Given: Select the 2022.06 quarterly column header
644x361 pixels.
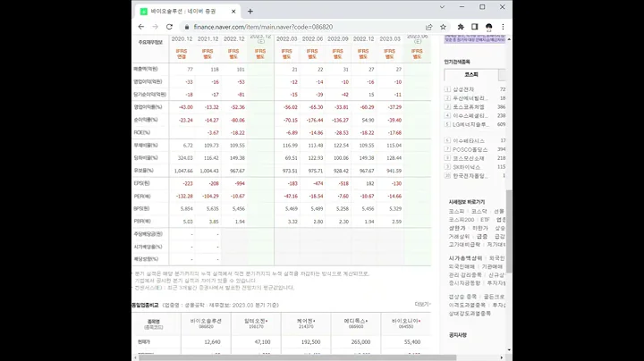Looking at the screenshot, I should click(x=312, y=39).
